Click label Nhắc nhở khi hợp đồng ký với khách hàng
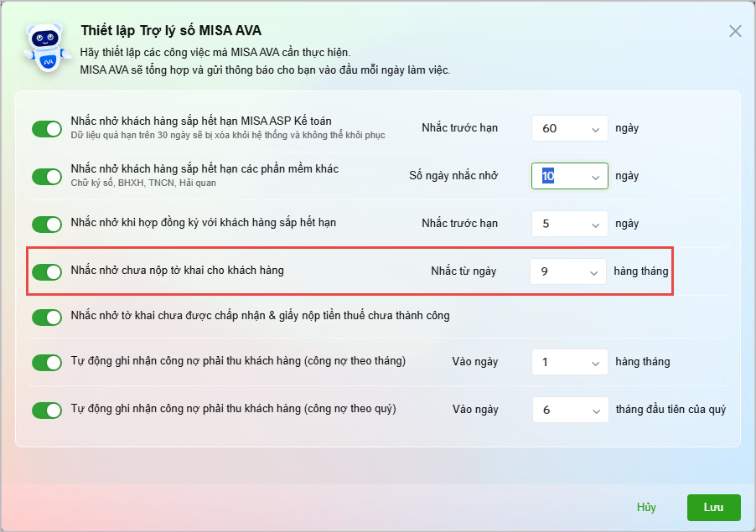 (x=204, y=223)
